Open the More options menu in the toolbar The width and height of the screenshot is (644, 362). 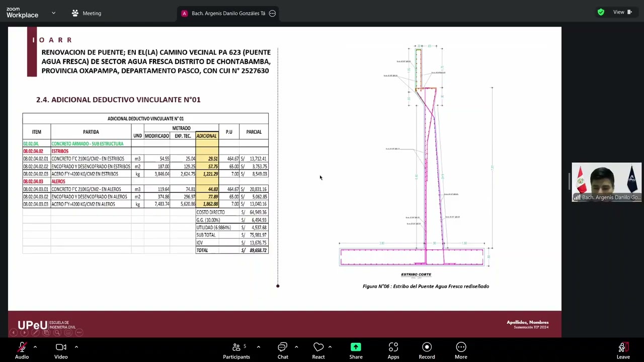tap(461, 350)
